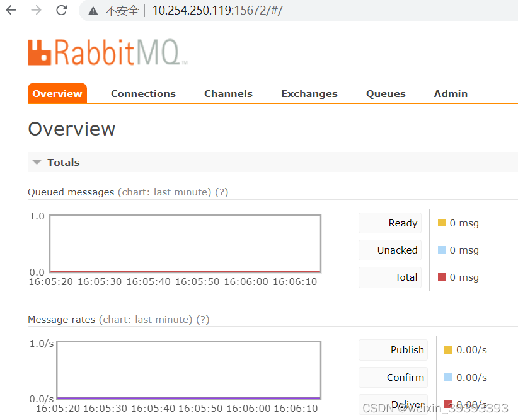
Task: Open the Channels tab
Action: click(x=228, y=93)
